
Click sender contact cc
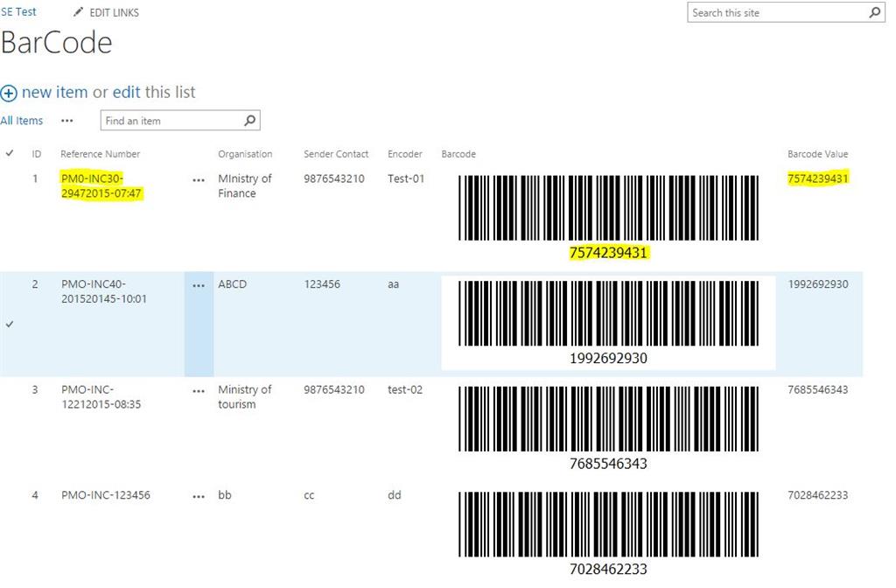click(309, 495)
